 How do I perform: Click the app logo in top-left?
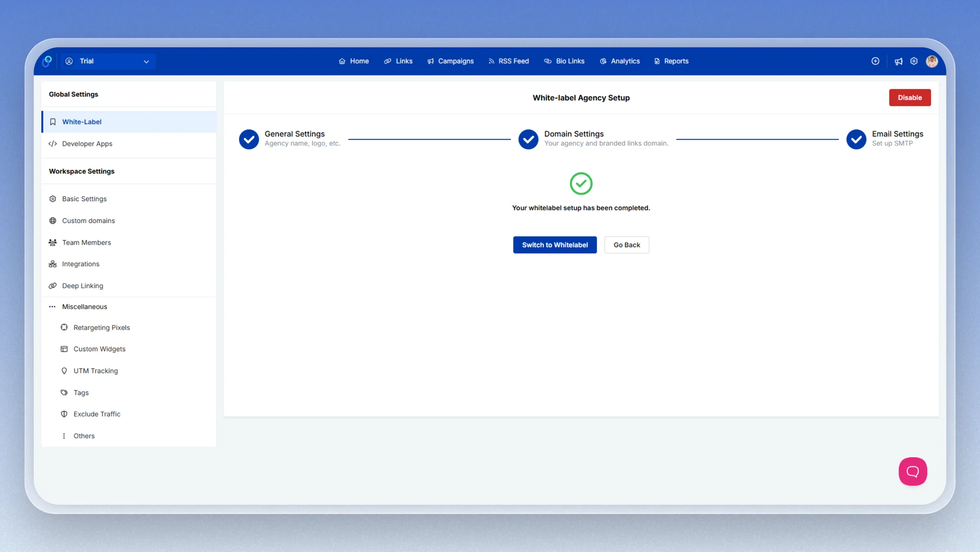point(47,61)
